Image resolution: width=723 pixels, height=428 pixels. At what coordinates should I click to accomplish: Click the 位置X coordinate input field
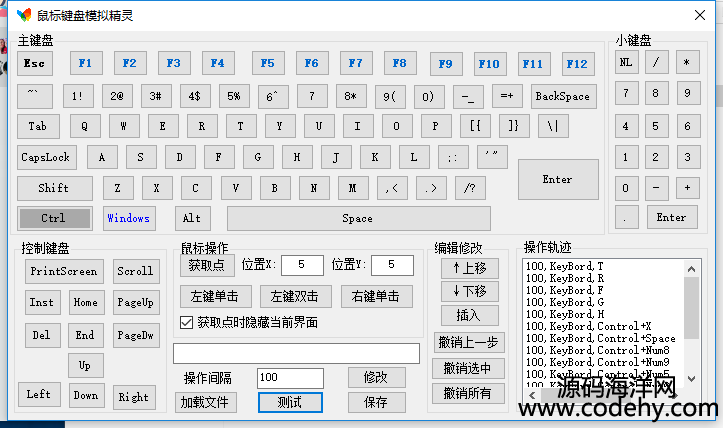(301, 265)
